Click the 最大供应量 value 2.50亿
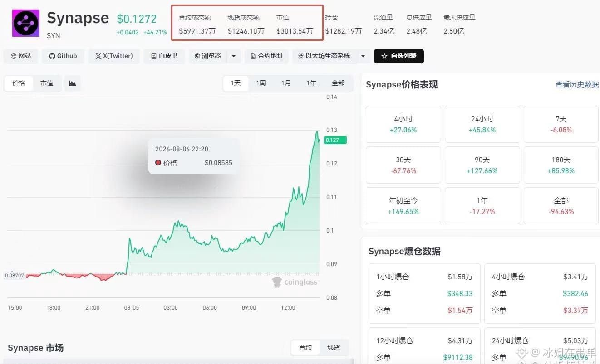 [x=454, y=31]
